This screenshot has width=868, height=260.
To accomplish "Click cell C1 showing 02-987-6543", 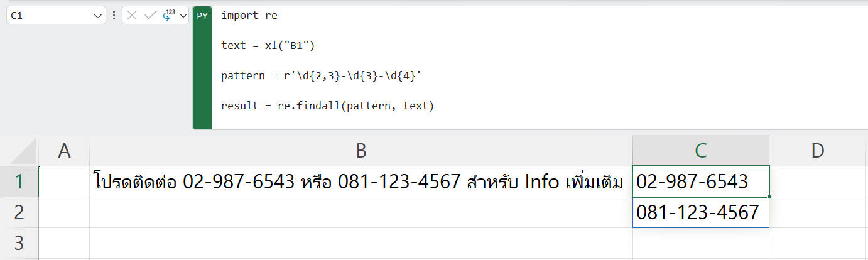I will pos(701,182).
